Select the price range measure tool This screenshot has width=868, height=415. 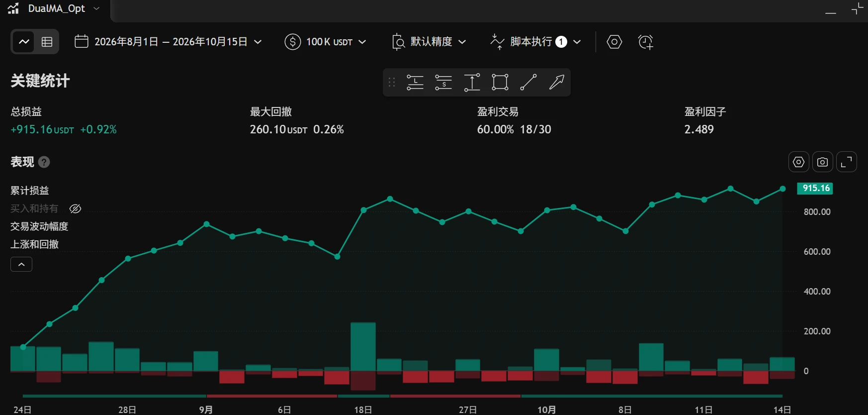point(472,83)
